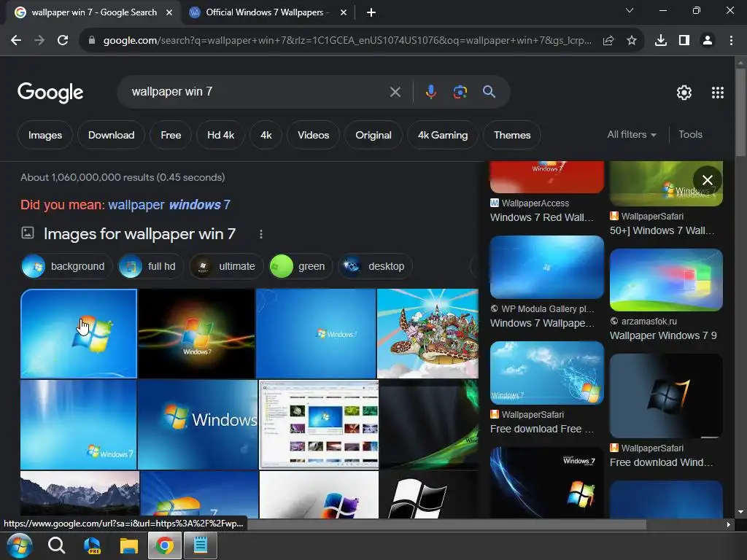Bookmark this page with the star icon
The width and height of the screenshot is (747, 560).
coord(632,41)
